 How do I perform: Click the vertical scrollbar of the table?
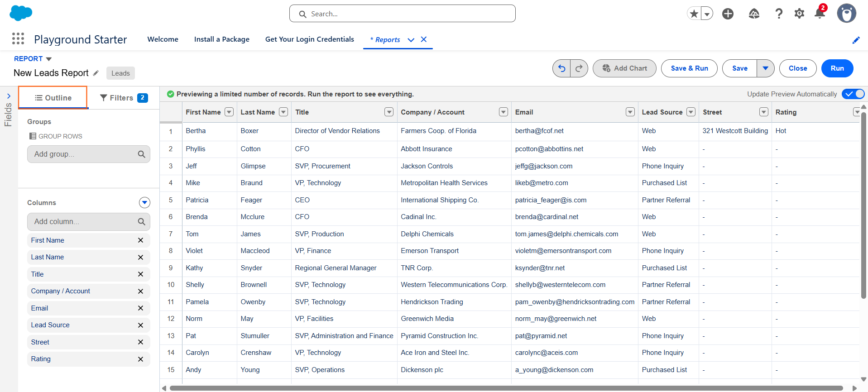863,205
